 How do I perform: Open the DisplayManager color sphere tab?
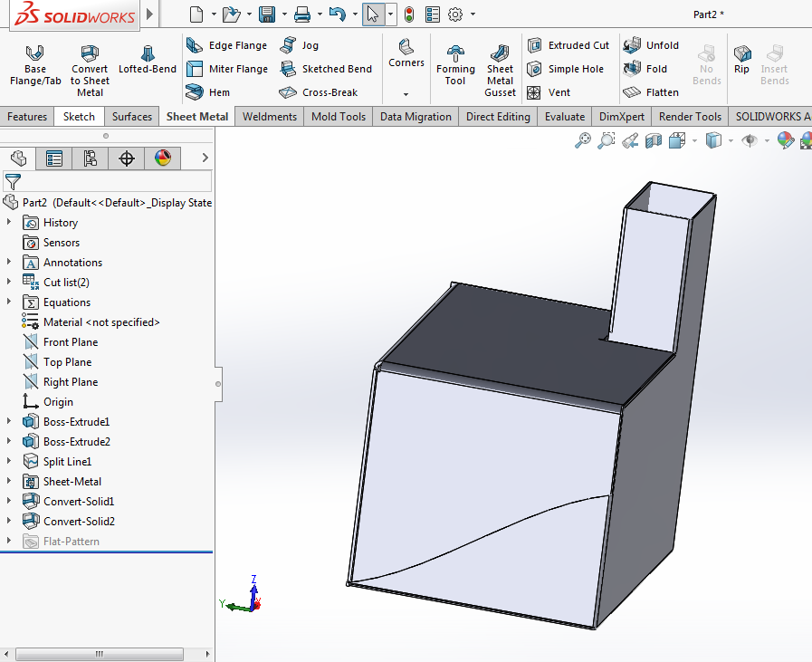tap(163, 158)
